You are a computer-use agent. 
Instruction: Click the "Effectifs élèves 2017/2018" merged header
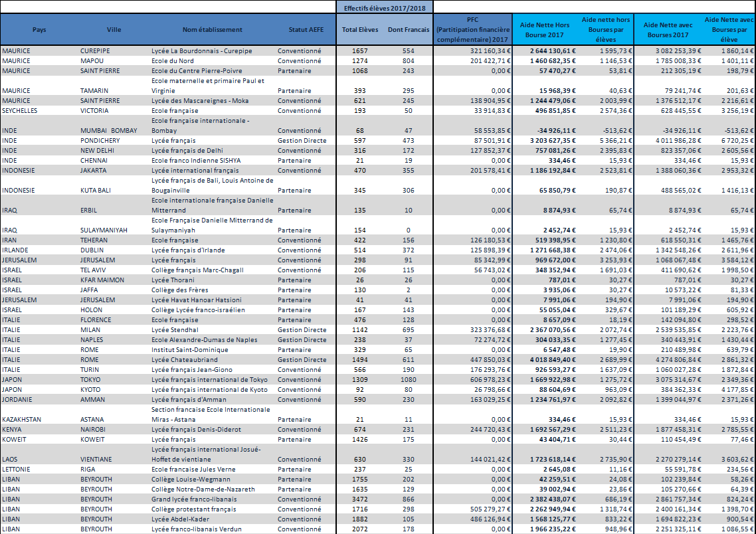pyautogui.click(x=385, y=7)
